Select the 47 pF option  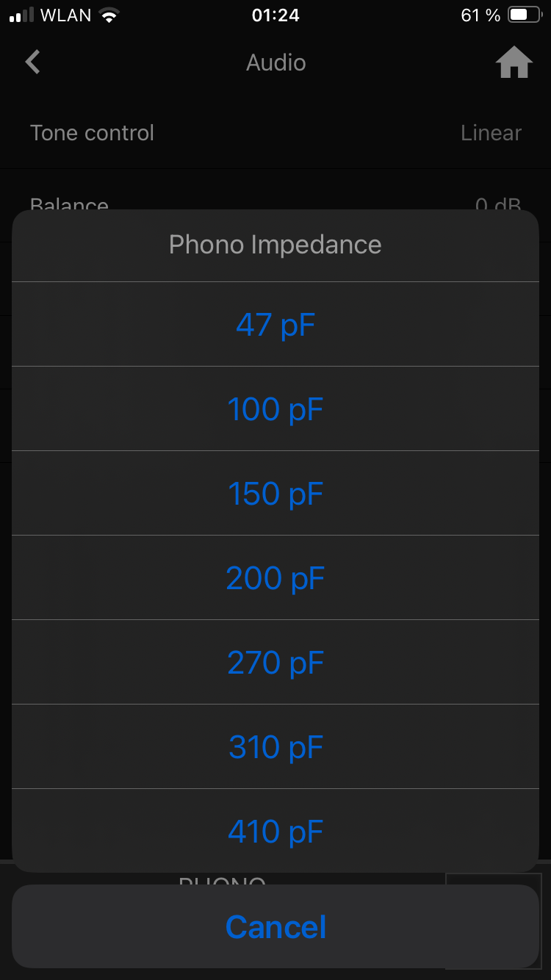click(x=275, y=324)
